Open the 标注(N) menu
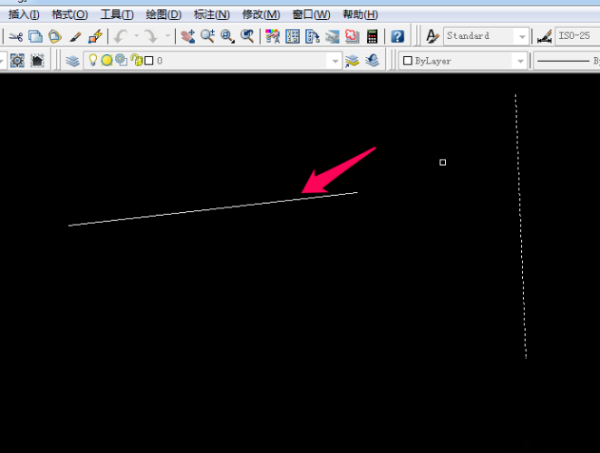This screenshot has height=453, width=600. point(212,15)
